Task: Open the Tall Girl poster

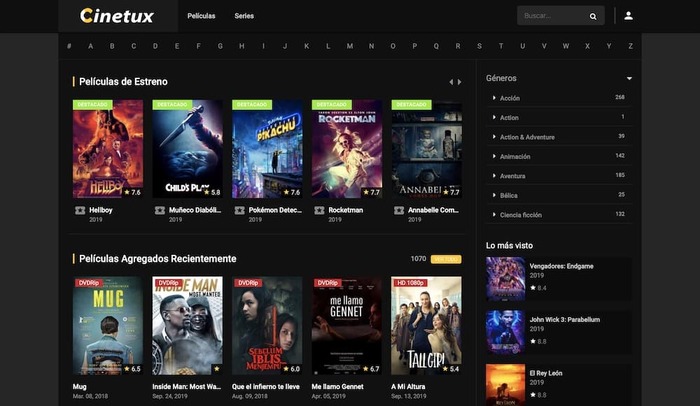Action: [427, 326]
